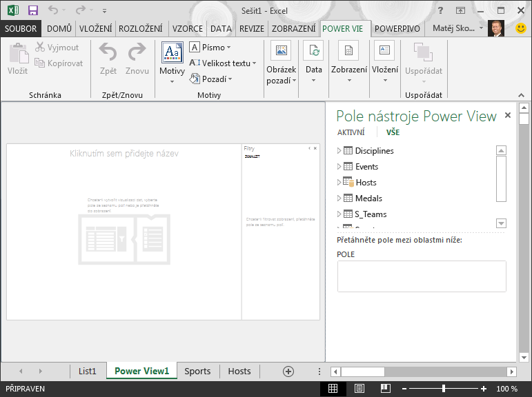The width and height of the screenshot is (532, 397).
Task: Expand the Medals table
Action: [339, 198]
